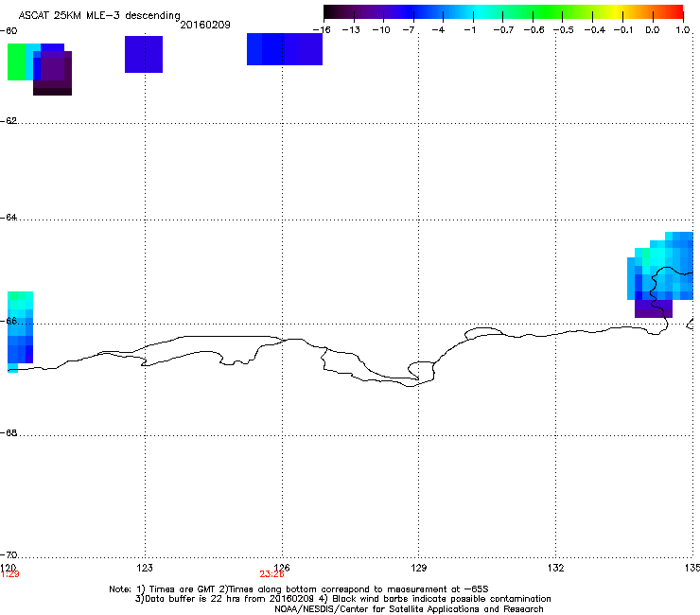This screenshot has width=700, height=615.
Task: Pick the cyan section of the color scale
Action: coord(480,12)
